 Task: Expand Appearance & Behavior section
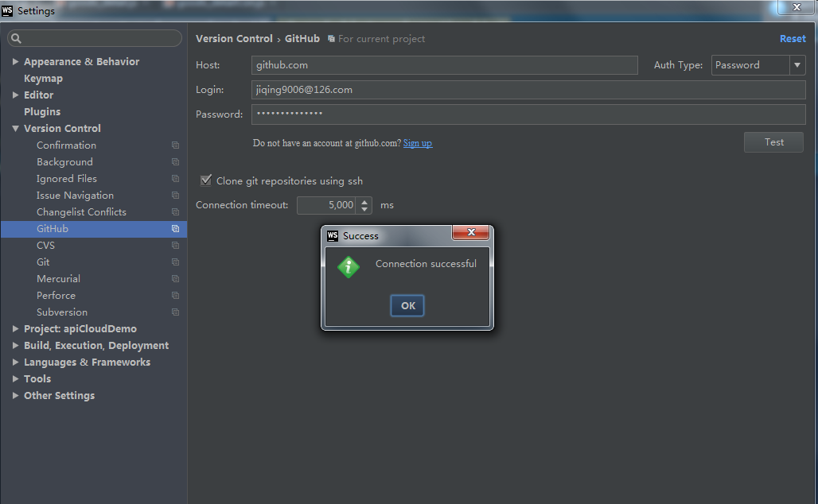pyautogui.click(x=15, y=61)
